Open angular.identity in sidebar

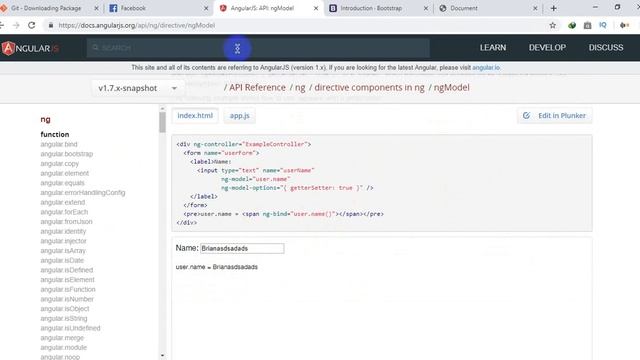(63, 231)
